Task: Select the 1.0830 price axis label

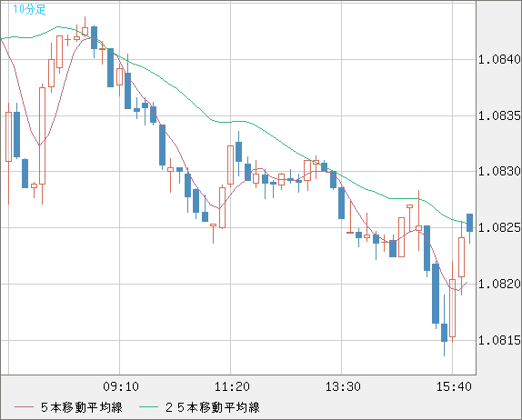Action: (499, 172)
